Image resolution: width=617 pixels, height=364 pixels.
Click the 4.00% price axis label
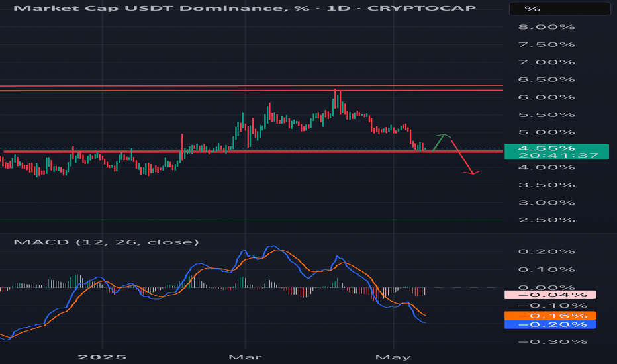(546, 167)
